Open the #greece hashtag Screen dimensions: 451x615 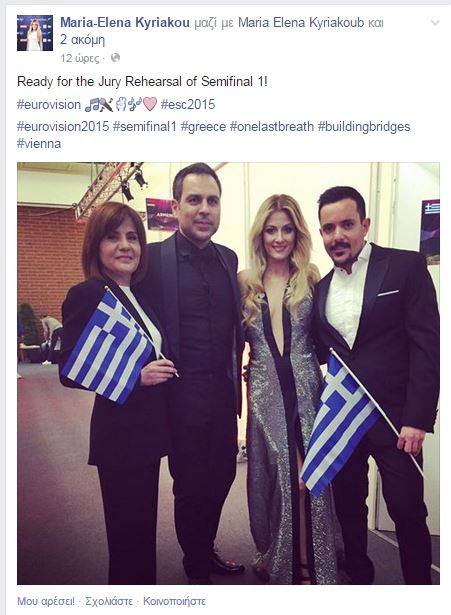[x=203, y=127]
